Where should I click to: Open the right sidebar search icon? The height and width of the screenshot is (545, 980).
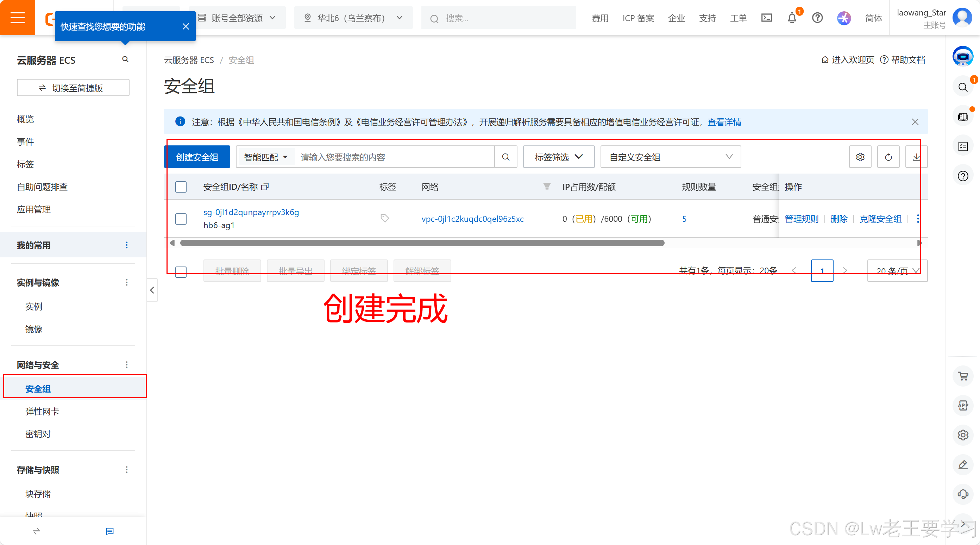[x=963, y=88]
